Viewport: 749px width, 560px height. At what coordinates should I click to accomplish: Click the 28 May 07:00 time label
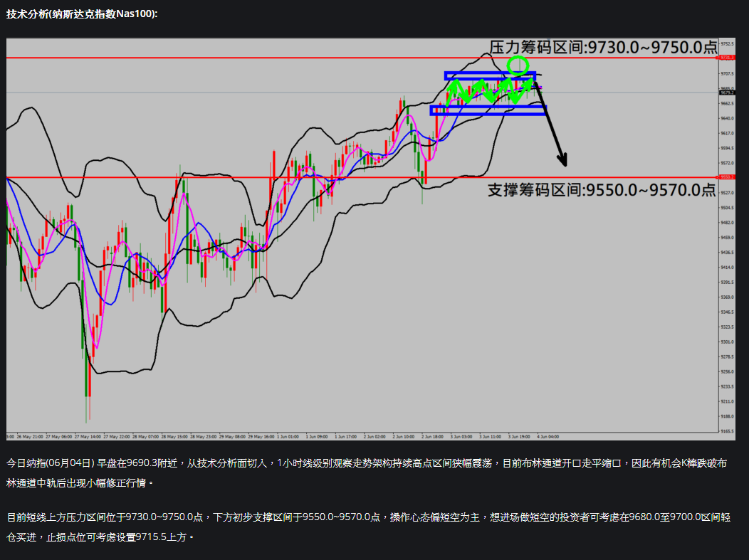[x=146, y=436]
